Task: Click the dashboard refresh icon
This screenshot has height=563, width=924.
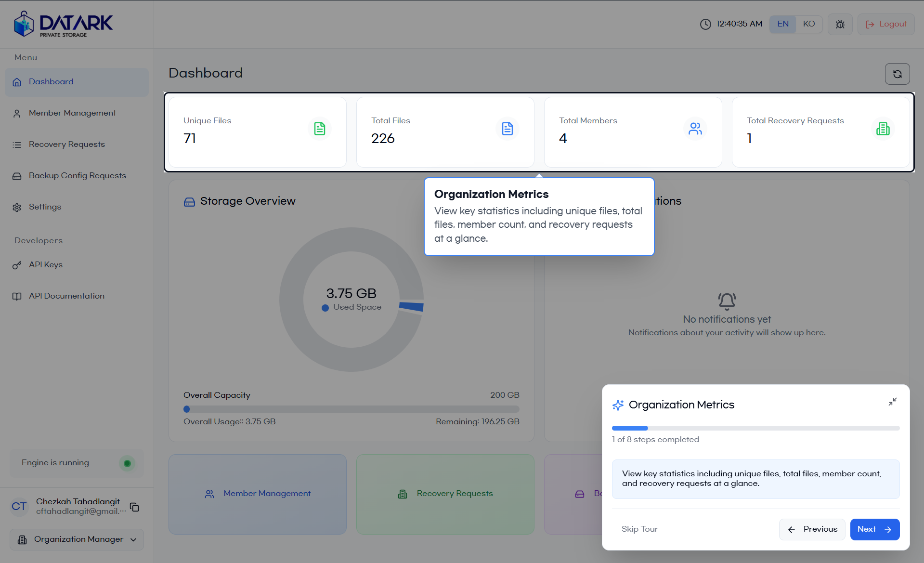Action: pyautogui.click(x=897, y=74)
